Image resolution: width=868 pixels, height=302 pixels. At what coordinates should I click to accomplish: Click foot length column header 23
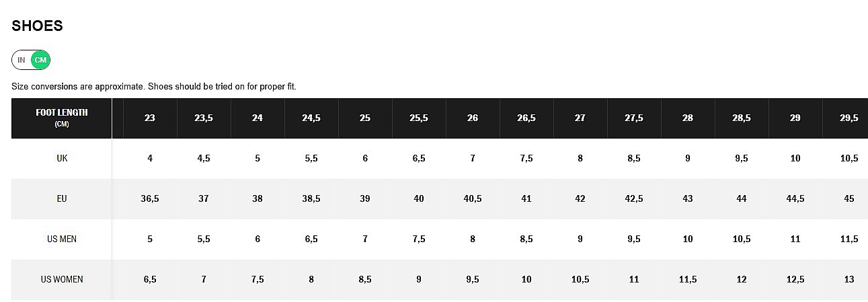150,118
